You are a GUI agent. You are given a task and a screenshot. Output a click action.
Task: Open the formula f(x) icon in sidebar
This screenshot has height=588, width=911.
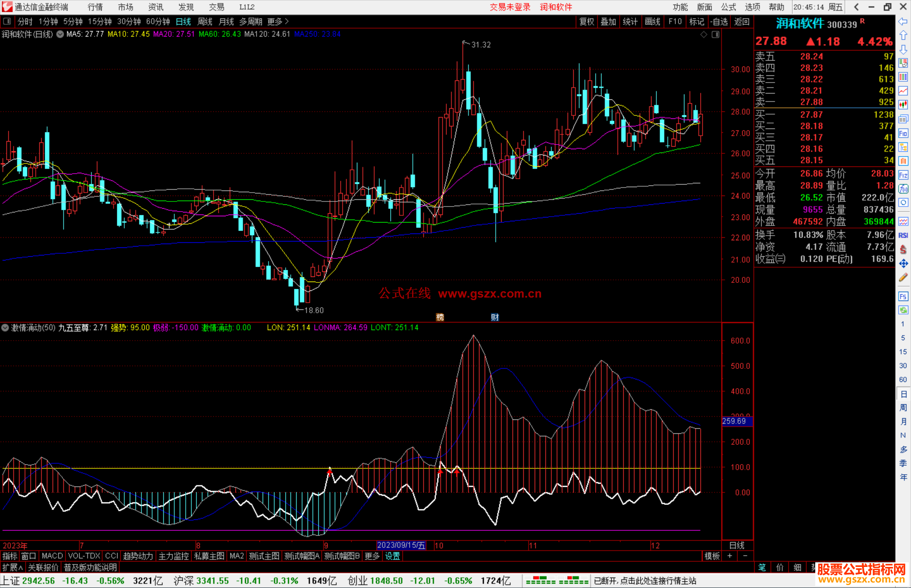pyautogui.click(x=903, y=189)
